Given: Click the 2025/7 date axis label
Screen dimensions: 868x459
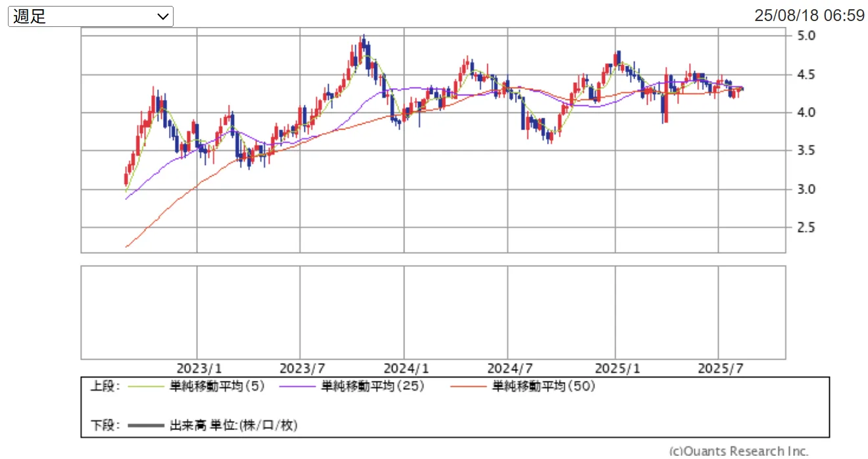Looking at the screenshot, I should (x=719, y=368).
